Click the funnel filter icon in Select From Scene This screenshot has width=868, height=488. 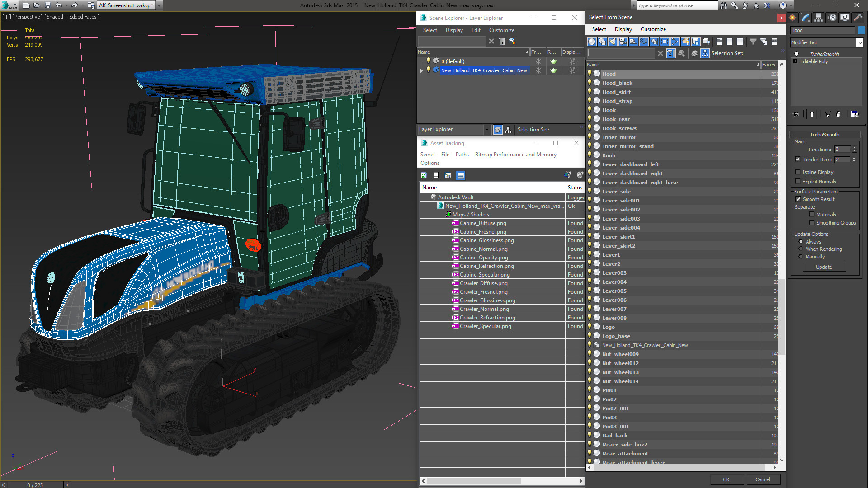[753, 42]
